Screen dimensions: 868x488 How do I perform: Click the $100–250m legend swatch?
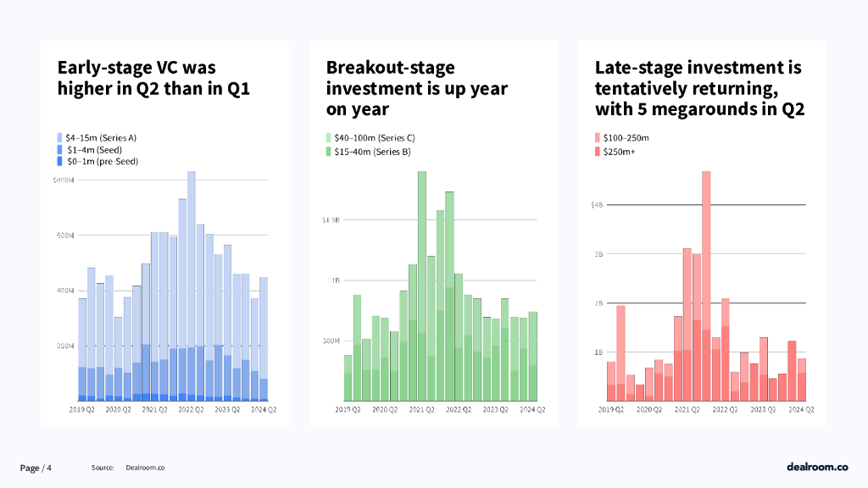[598, 137]
